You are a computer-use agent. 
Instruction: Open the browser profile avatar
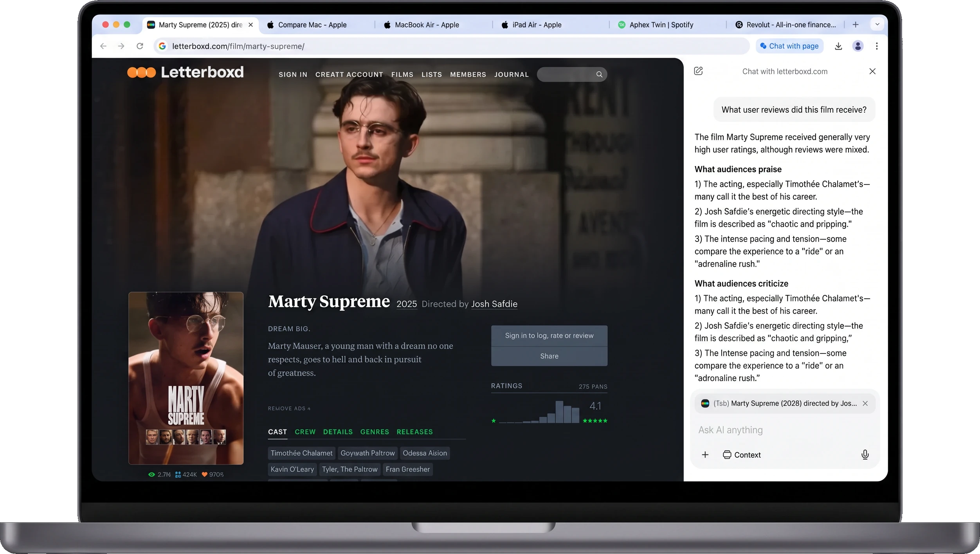(858, 46)
